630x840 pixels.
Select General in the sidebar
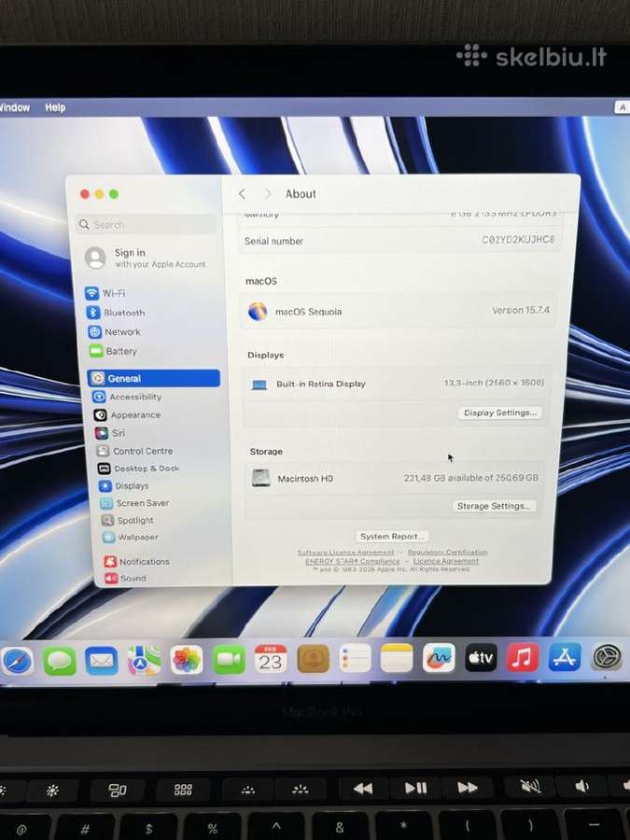tap(154, 378)
